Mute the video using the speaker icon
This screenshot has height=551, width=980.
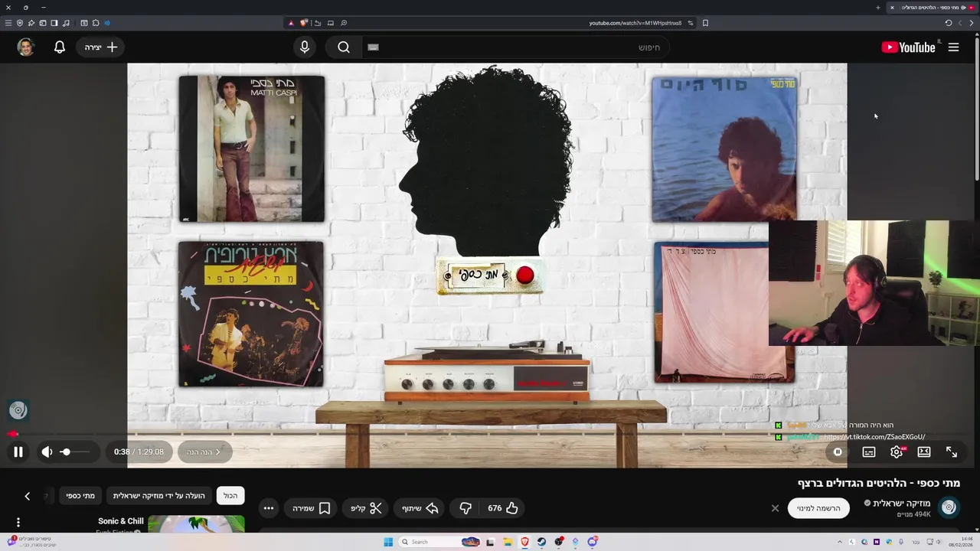point(47,452)
